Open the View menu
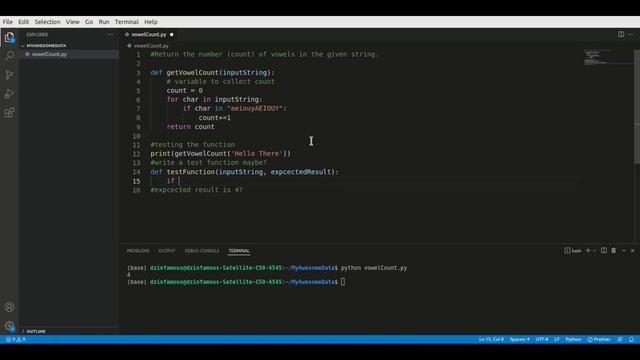 click(73, 22)
